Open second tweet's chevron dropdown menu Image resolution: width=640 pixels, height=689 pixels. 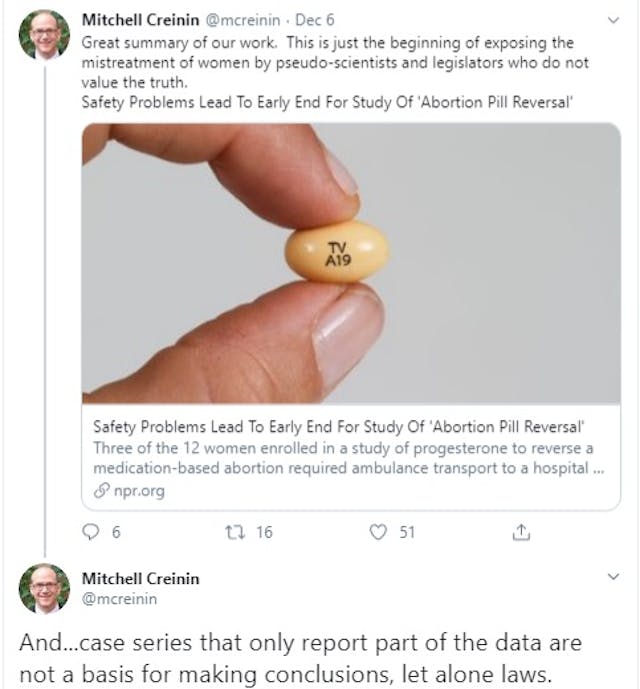615,577
